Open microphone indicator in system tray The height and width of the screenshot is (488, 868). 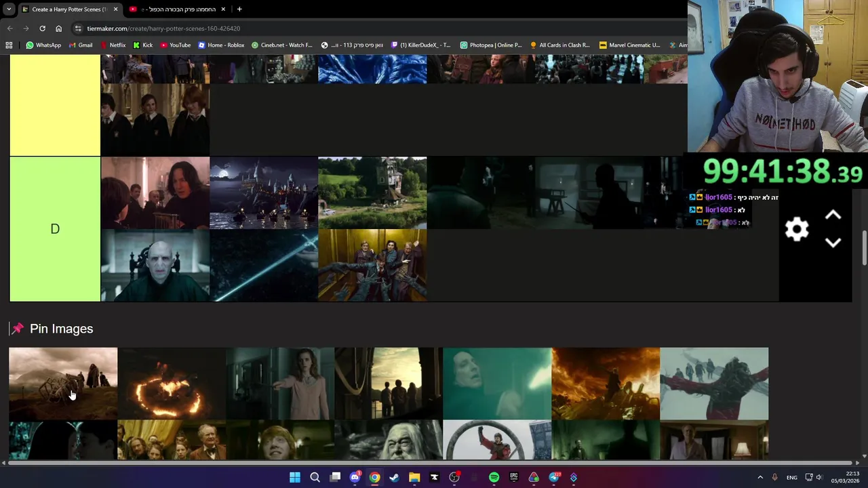pos(774,478)
